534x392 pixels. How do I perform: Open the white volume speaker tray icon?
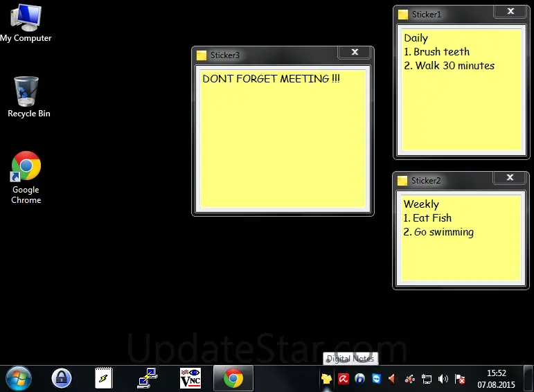[443, 379]
